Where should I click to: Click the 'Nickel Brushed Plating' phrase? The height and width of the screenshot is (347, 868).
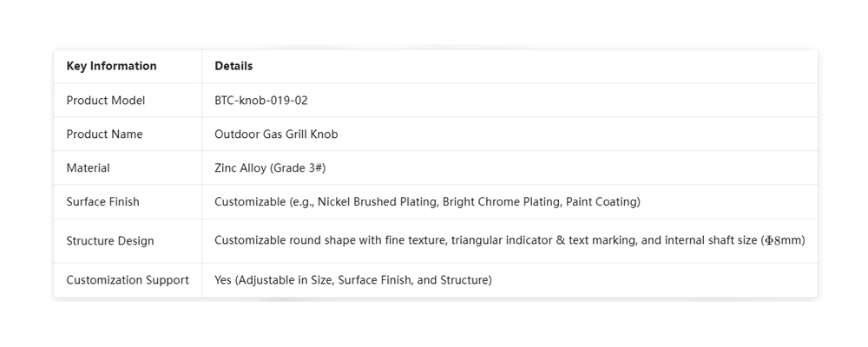tap(376, 202)
